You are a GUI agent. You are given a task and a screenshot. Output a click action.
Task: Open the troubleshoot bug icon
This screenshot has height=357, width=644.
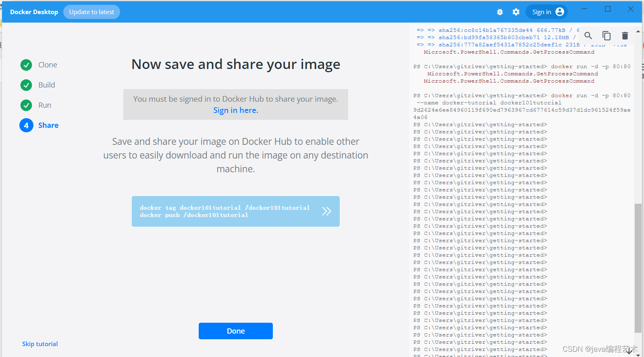(x=500, y=12)
